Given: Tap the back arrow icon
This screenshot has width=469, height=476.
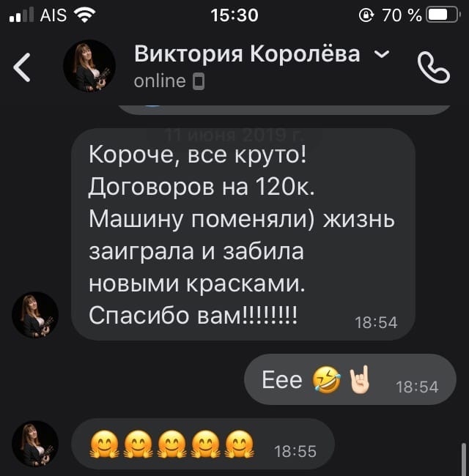Looking at the screenshot, I should [22, 67].
